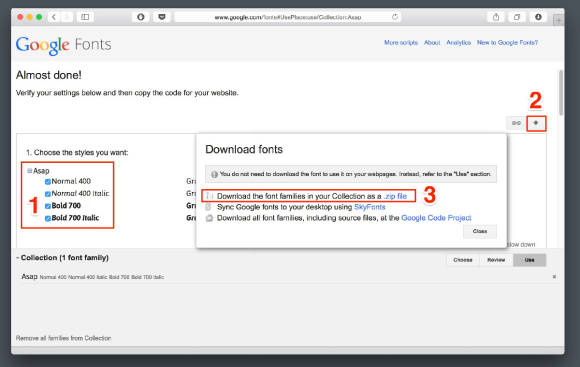Go back with the Safari back arrow
This screenshot has height=367, width=580.
coord(54,17)
